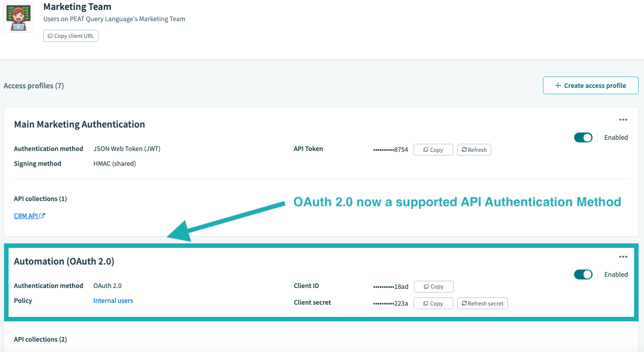Copy the client URL
Viewport: 644px width, 352px height.
pyautogui.click(x=71, y=36)
